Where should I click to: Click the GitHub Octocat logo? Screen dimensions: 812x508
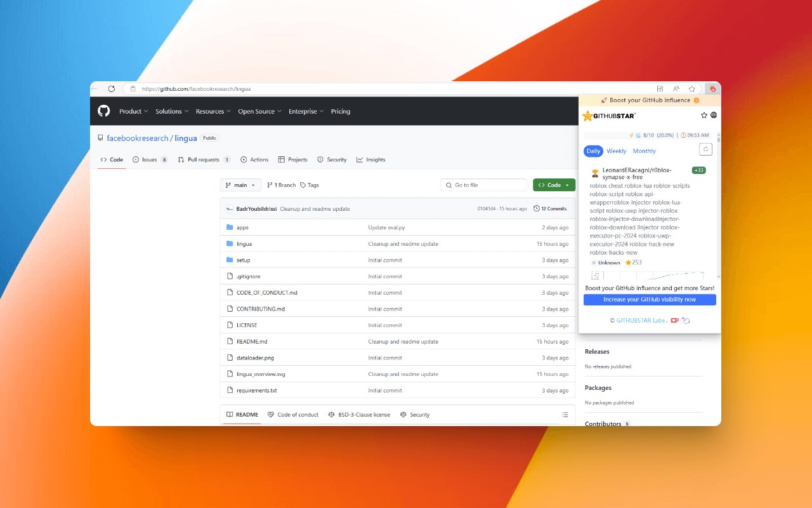coord(104,111)
